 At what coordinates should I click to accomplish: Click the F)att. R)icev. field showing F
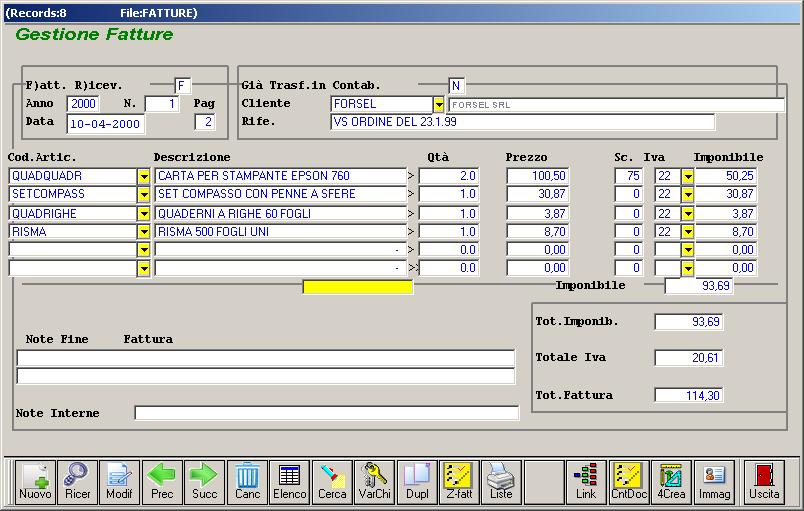(x=183, y=86)
